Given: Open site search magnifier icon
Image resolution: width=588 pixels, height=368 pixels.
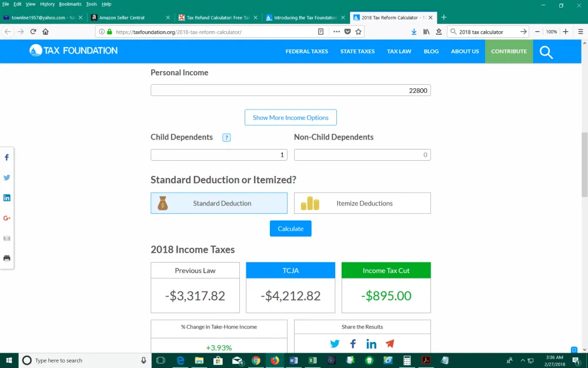Looking at the screenshot, I should [x=546, y=52].
